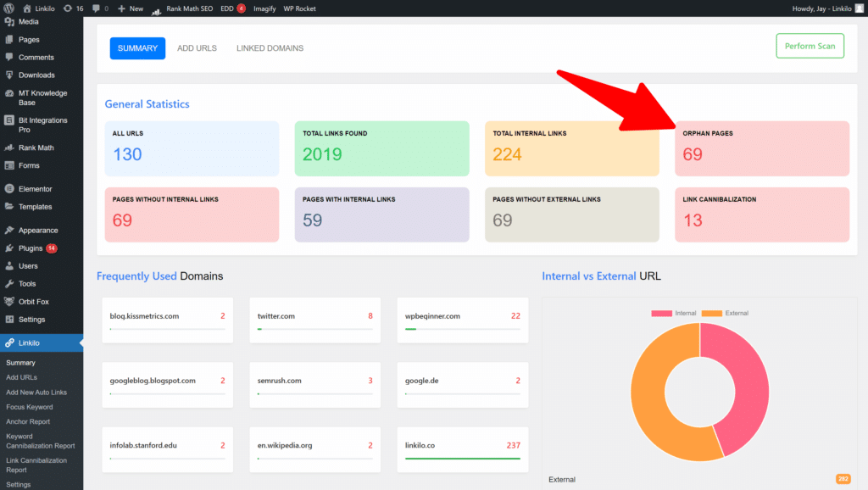Viewport: 868px width, 490px height.
Task: Click the Plugins plug icon
Action: coord(9,248)
